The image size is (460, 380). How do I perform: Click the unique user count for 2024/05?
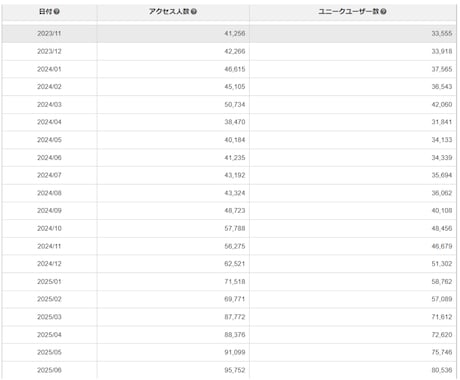click(x=442, y=140)
